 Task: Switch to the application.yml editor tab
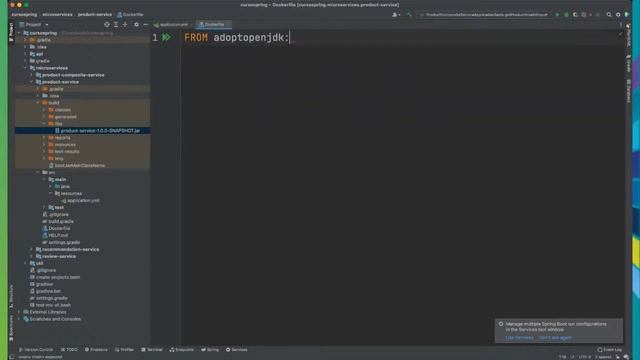tap(171, 24)
